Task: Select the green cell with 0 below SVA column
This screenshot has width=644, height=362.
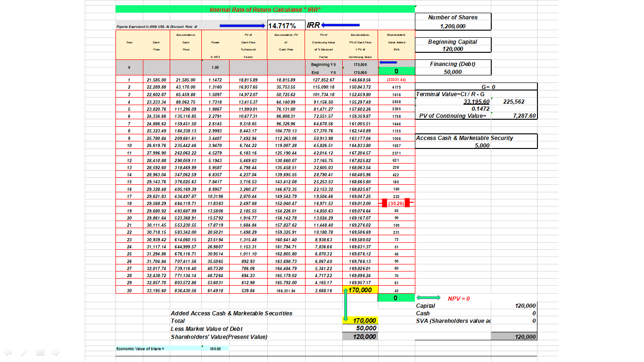Action: (x=396, y=298)
